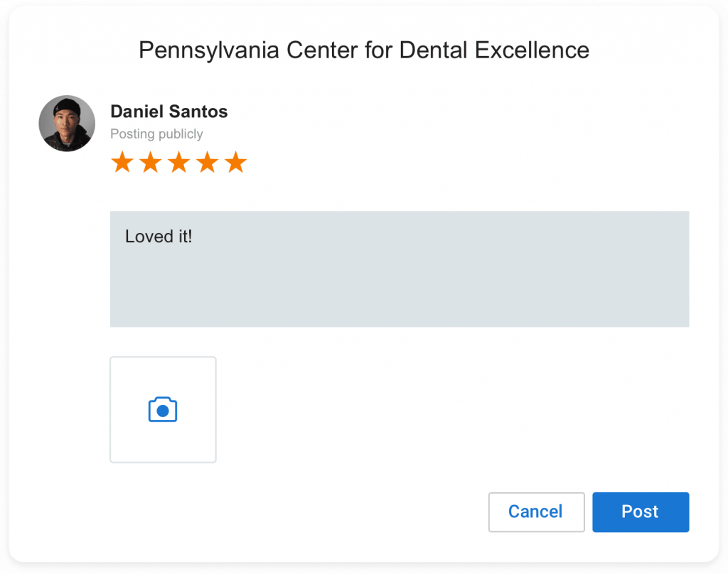This screenshot has width=728, height=574.
Task: Open Daniel Santos profile picture
Action: 67,124
